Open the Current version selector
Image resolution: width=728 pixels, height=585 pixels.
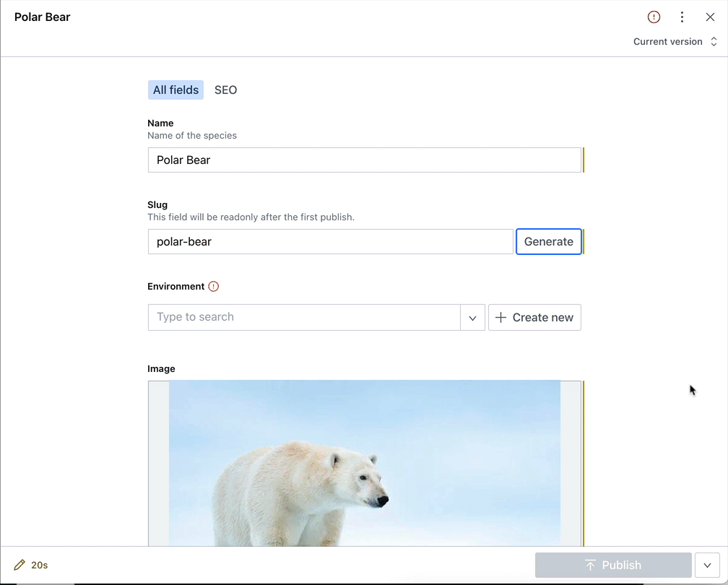pyautogui.click(x=675, y=42)
